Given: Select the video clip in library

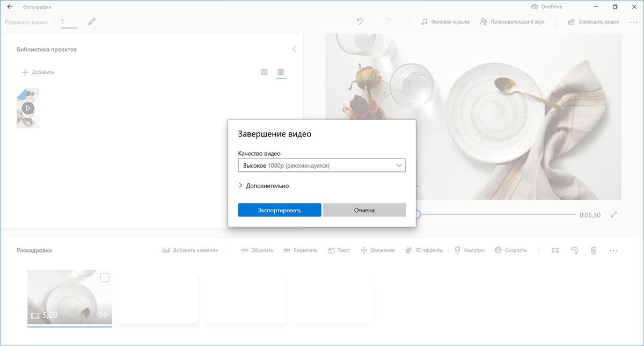Looking at the screenshot, I should pos(28,108).
